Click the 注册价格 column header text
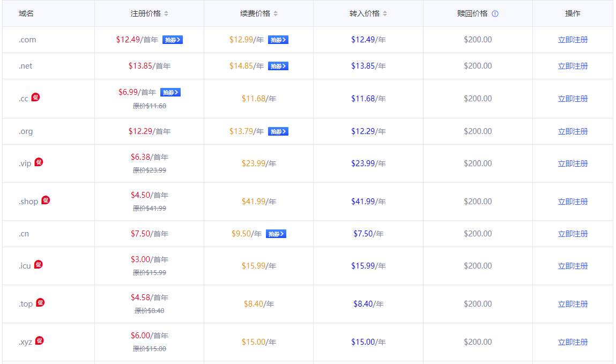The height and width of the screenshot is (364, 616). [145, 13]
